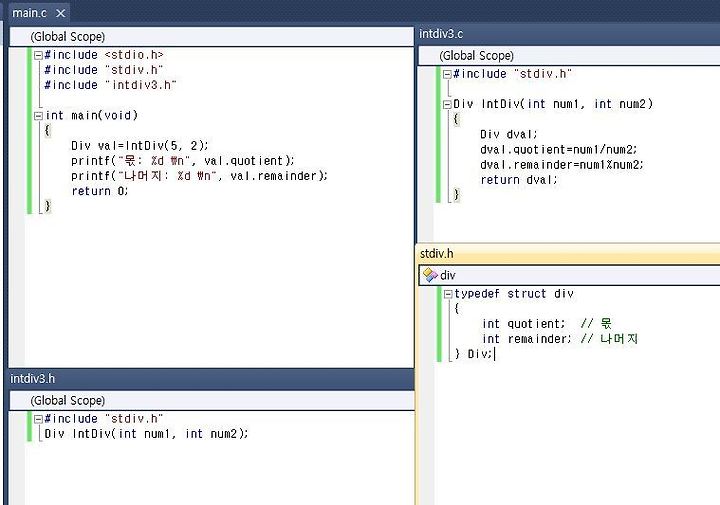Click 'int quotient;' in stdiv.h
720x505 pixels.
pos(523,324)
